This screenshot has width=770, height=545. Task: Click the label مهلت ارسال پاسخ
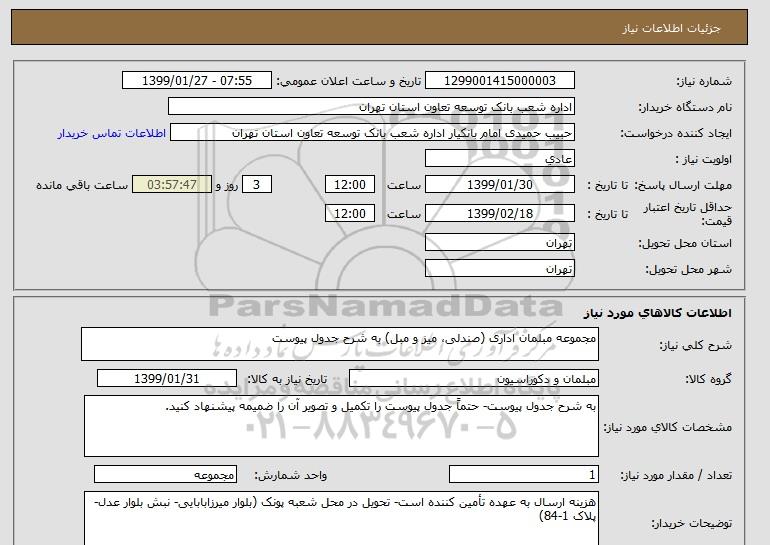683,185
